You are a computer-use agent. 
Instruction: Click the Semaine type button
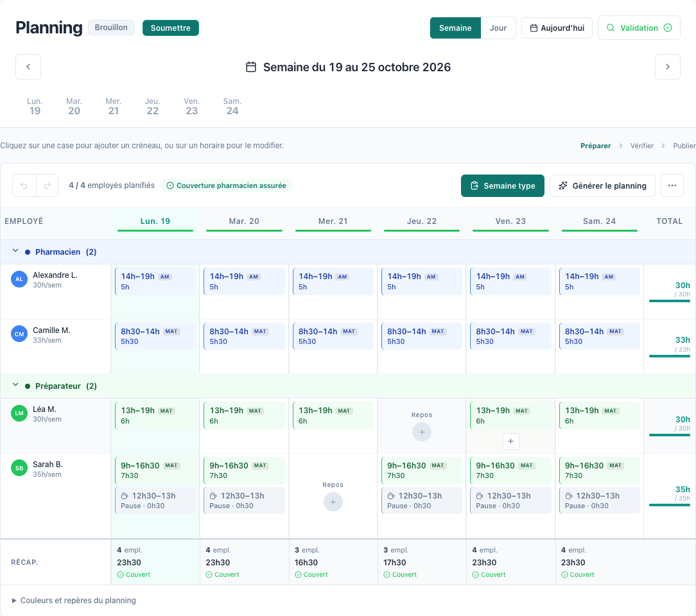click(503, 186)
